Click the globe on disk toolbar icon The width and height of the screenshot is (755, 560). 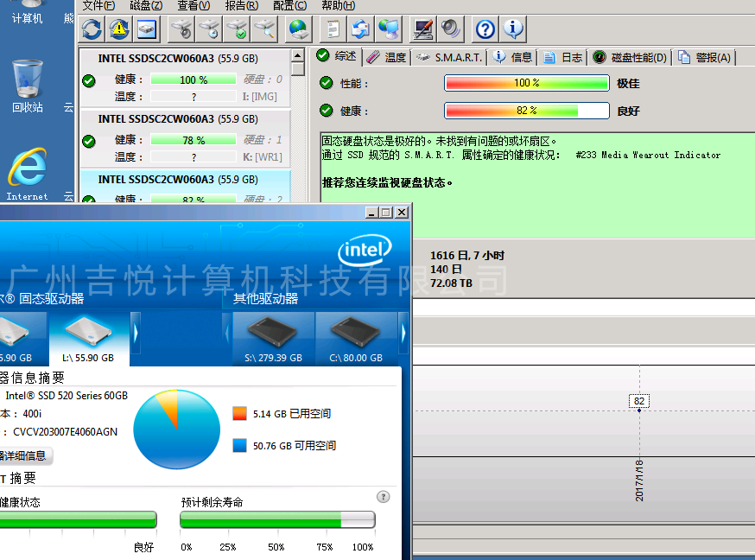coord(299,29)
